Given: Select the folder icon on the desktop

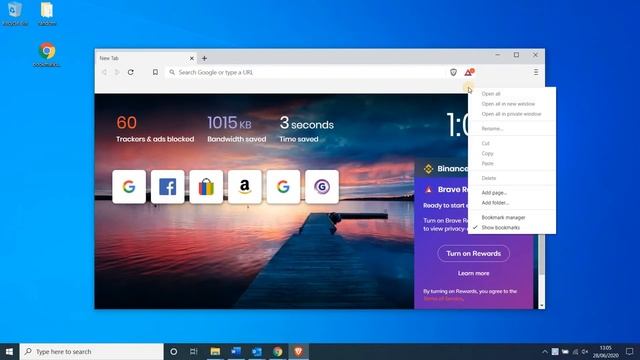Looking at the screenshot, I should coord(47,13).
